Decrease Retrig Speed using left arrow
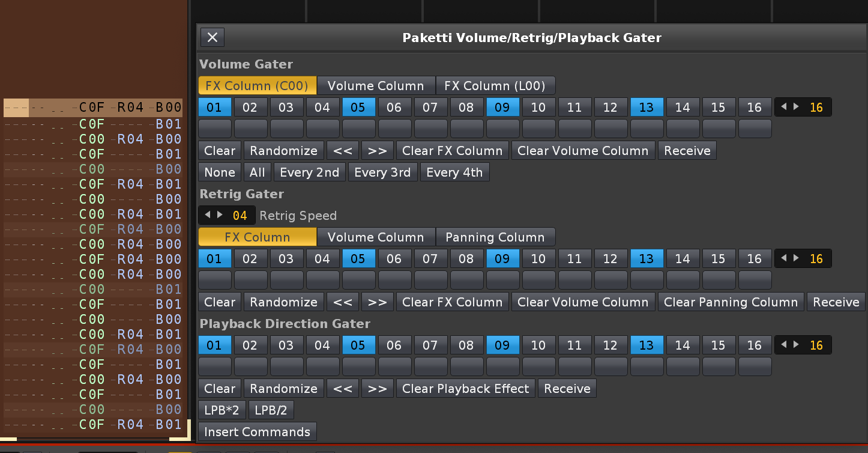The height and width of the screenshot is (453, 868). click(x=208, y=215)
